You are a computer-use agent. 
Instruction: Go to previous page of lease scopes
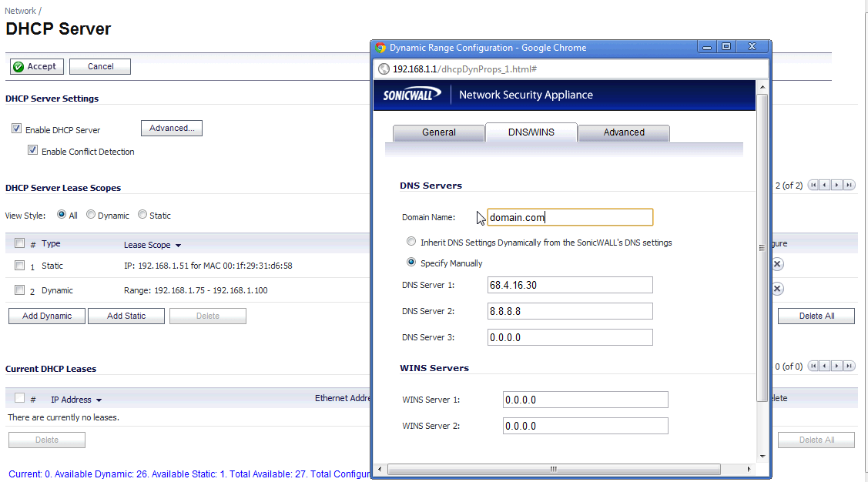click(x=825, y=185)
